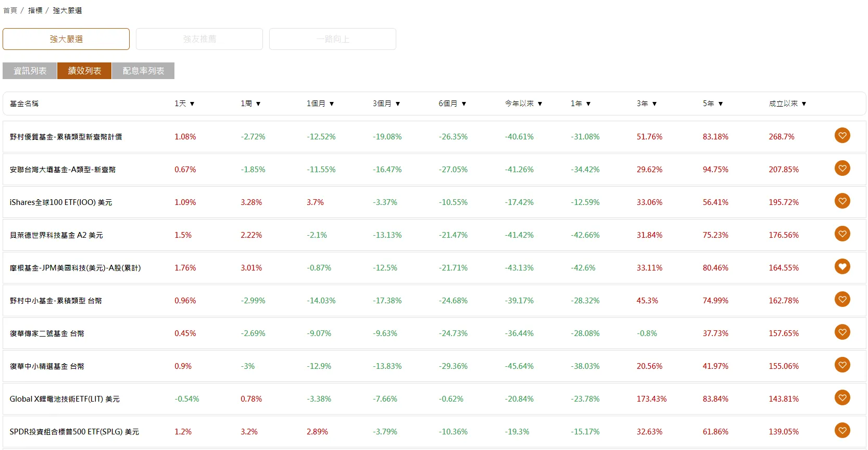Unfavorite 摩根基金-JPM美國科技 via filled heart
The width and height of the screenshot is (868, 450).
pos(842,266)
